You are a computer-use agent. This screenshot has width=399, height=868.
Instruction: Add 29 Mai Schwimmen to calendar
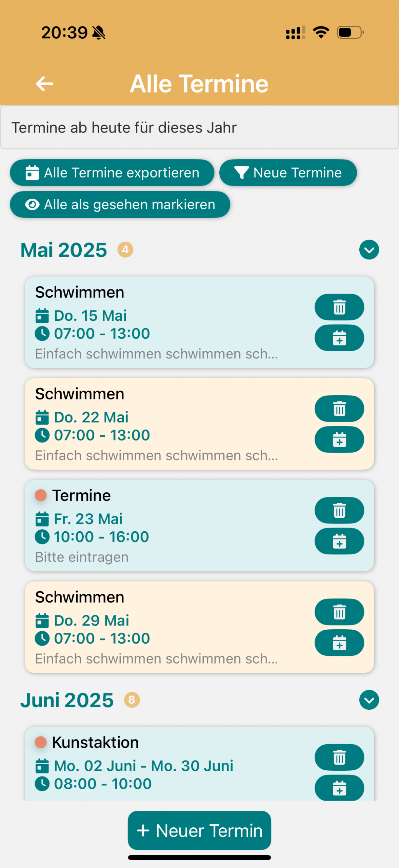[x=339, y=643]
